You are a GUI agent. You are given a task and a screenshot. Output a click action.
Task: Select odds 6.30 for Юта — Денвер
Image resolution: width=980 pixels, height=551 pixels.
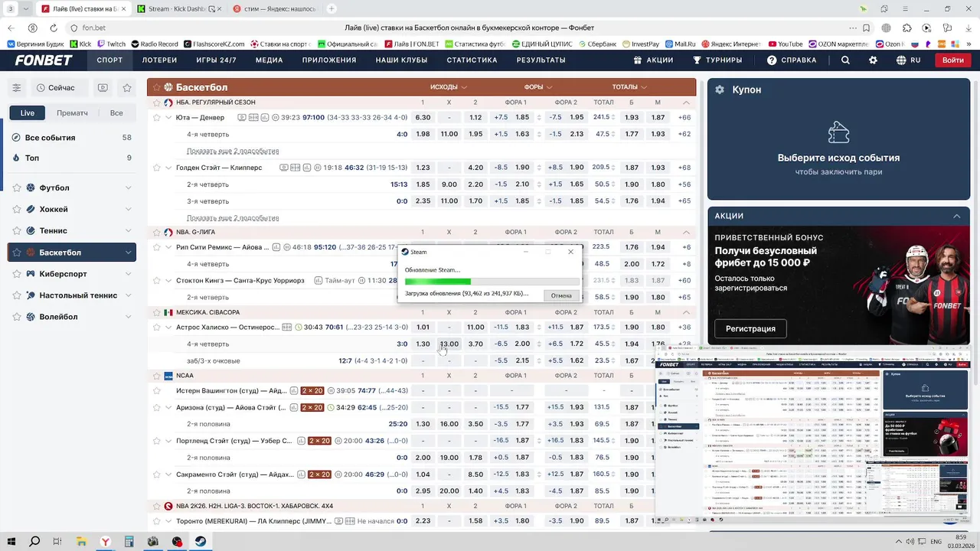click(x=423, y=118)
